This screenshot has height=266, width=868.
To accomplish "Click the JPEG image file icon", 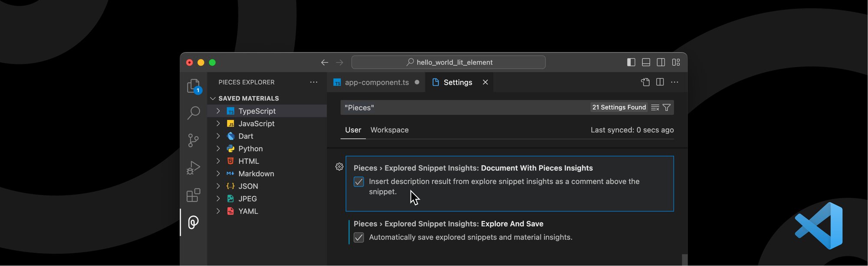I will pyautogui.click(x=230, y=199).
